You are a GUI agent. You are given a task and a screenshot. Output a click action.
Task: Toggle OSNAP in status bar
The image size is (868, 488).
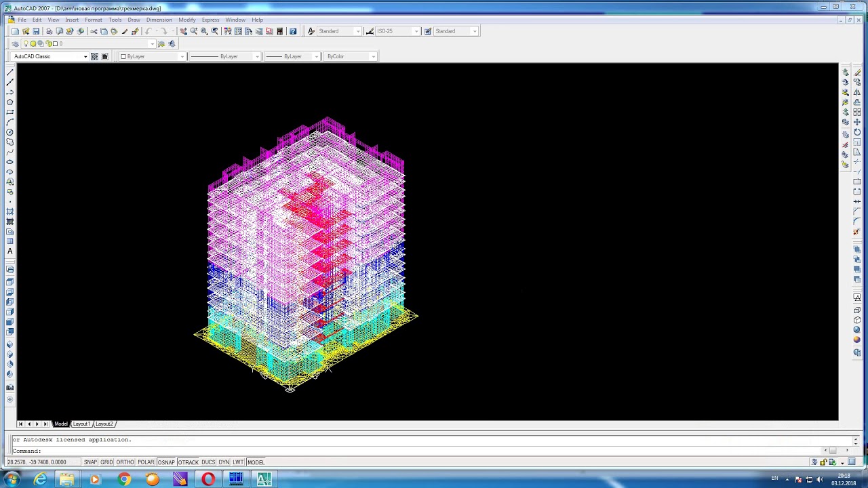(x=166, y=462)
